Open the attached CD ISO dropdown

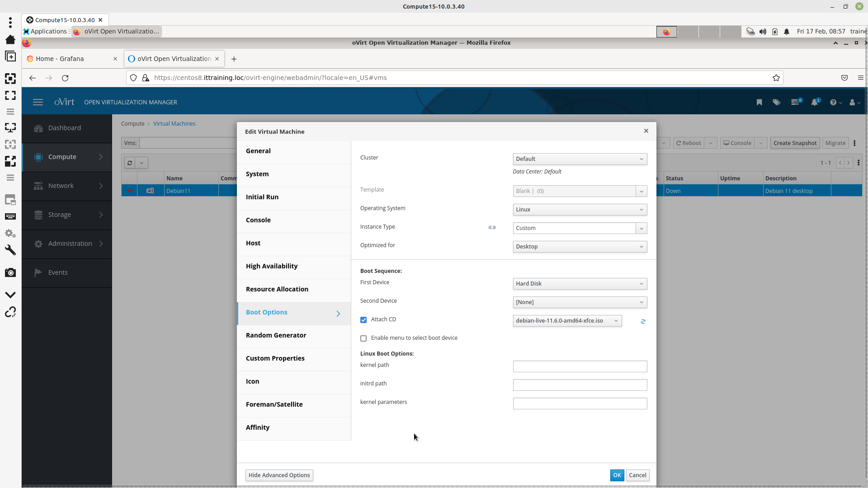coord(567,321)
